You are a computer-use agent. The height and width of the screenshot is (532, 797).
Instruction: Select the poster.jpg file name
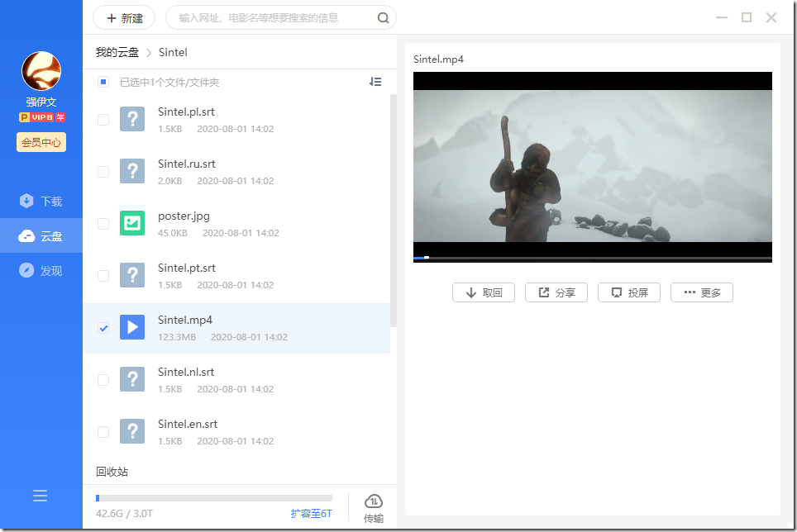click(184, 216)
